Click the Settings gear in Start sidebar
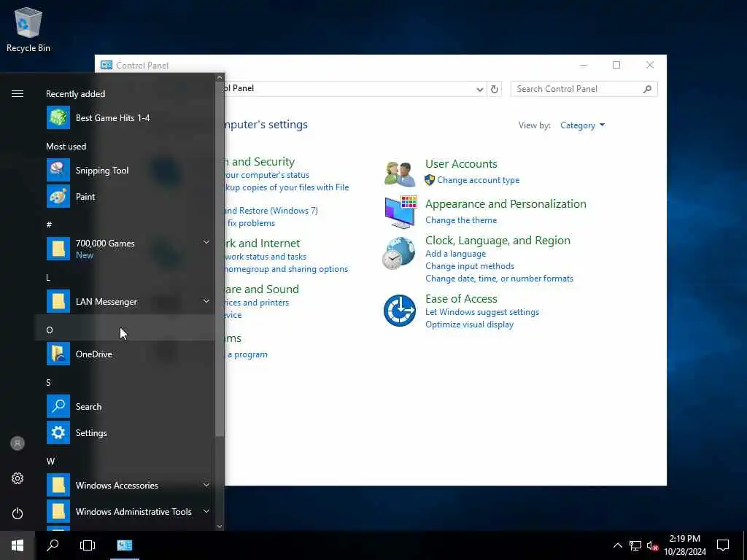Image resolution: width=747 pixels, height=560 pixels. pos(18,478)
